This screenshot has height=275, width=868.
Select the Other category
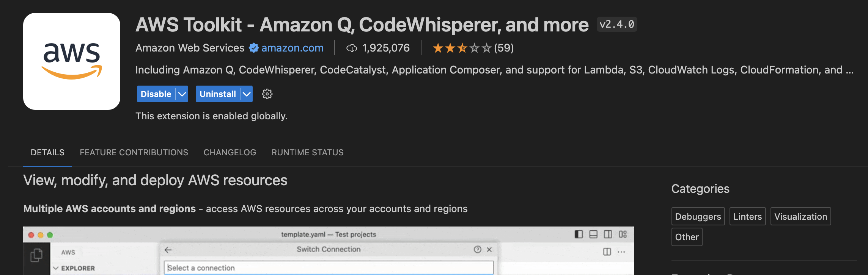pyautogui.click(x=687, y=237)
